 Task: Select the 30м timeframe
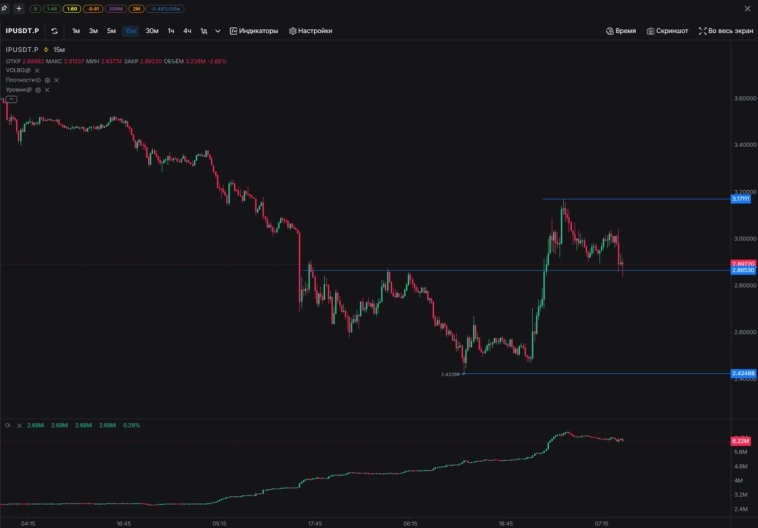tap(152, 31)
